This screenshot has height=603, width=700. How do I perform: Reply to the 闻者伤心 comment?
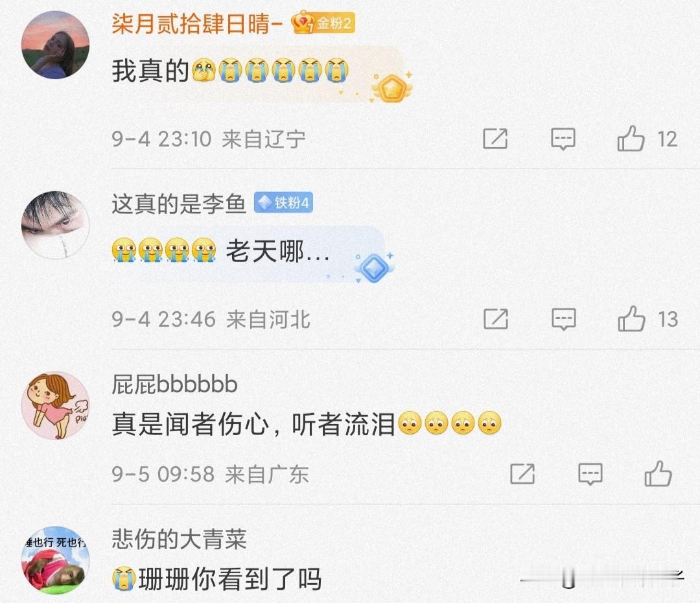coord(590,474)
